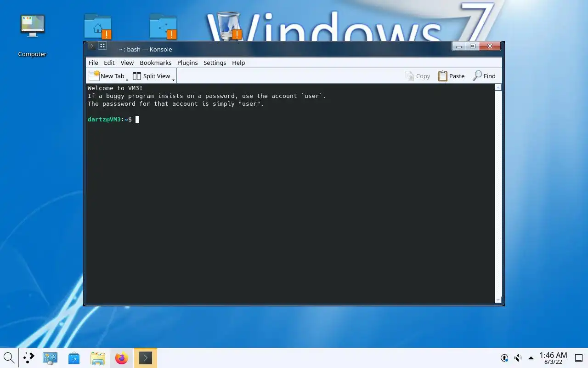Click the terminal scrollbar down arrow
The image size is (588, 368).
coord(498,300)
